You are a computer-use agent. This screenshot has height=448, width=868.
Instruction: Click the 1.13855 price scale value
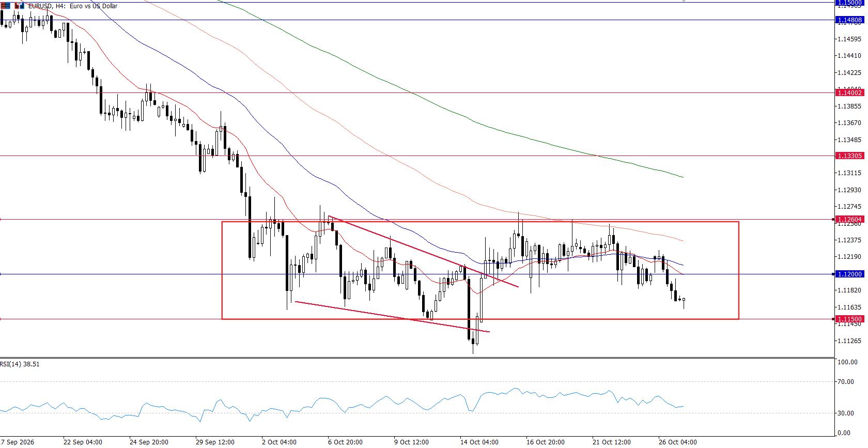pyautogui.click(x=849, y=106)
